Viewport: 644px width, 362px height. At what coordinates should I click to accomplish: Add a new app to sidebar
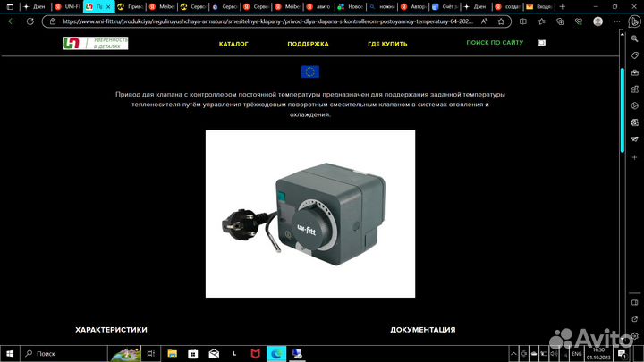[634, 157]
